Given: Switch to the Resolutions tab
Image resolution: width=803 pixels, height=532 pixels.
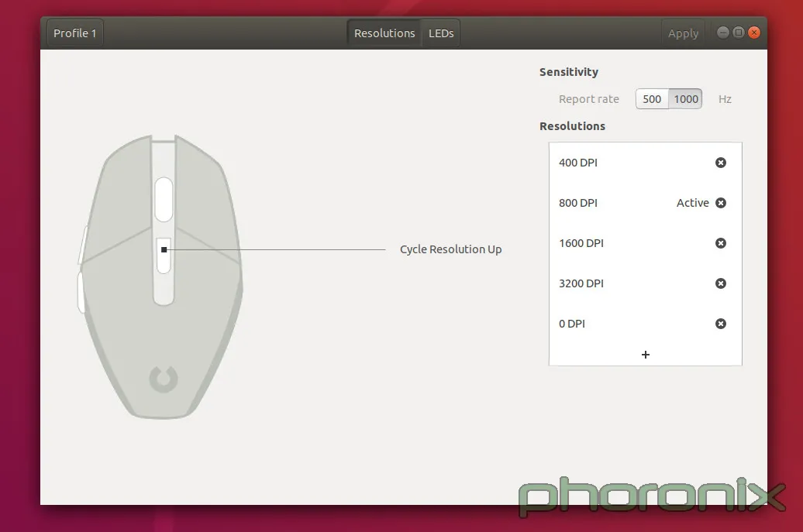Looking at the screenshot, I should pyautogui.click(x=384, y=33).
